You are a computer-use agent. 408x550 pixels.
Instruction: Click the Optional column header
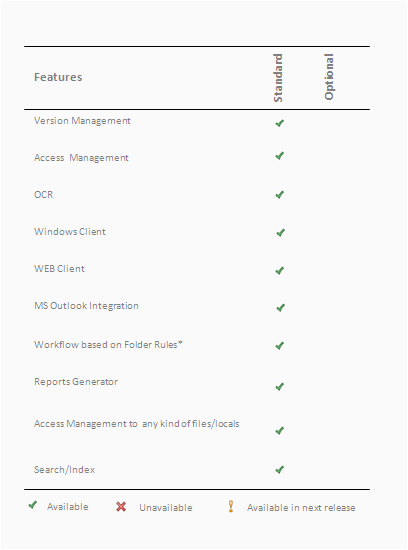329,77
